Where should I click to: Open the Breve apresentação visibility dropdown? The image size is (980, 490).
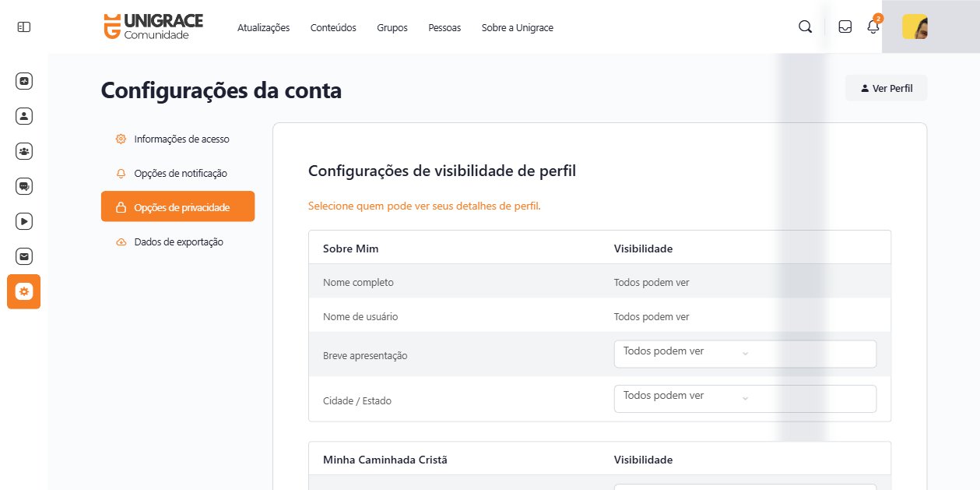tap(744, 353)
